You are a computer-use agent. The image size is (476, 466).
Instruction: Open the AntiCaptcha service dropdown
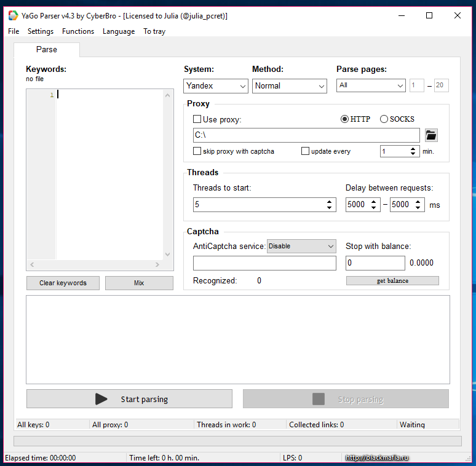301,246
